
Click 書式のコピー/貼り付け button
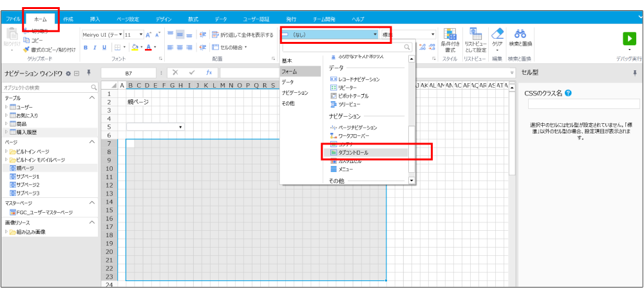pos(49,49)
